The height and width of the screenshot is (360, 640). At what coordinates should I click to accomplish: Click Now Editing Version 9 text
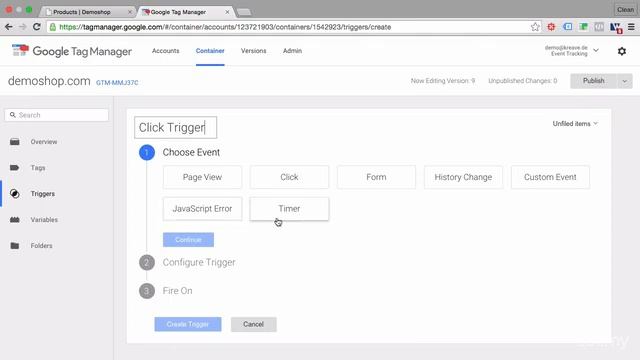(443, 81)
